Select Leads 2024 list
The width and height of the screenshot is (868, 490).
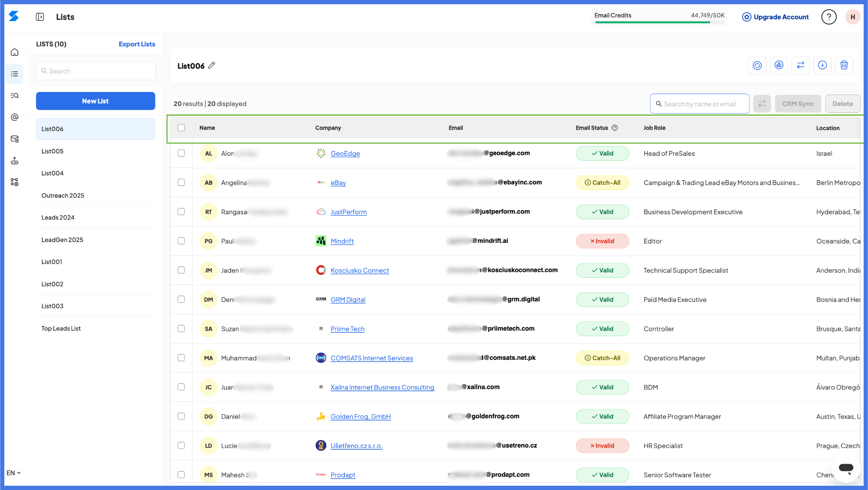click(x=95, y=217)
